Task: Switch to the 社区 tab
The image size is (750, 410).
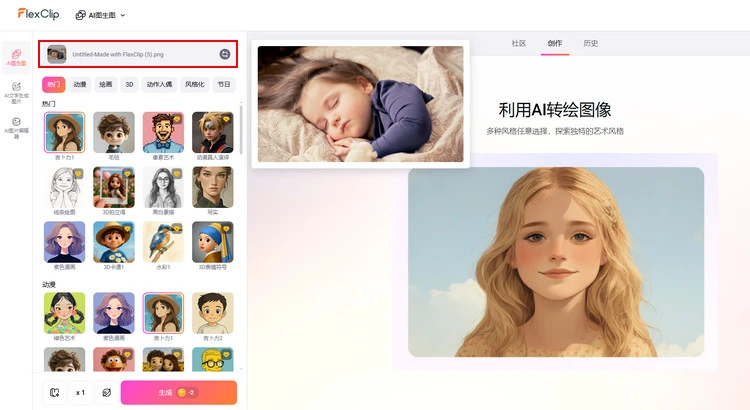Action: pyautogui.click(x=518, y=43)
